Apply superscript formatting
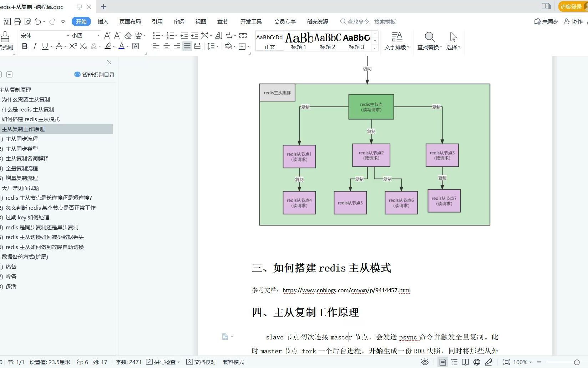This screenshot has width=588, height=368. pyautogui.click(x=73, y=46)
